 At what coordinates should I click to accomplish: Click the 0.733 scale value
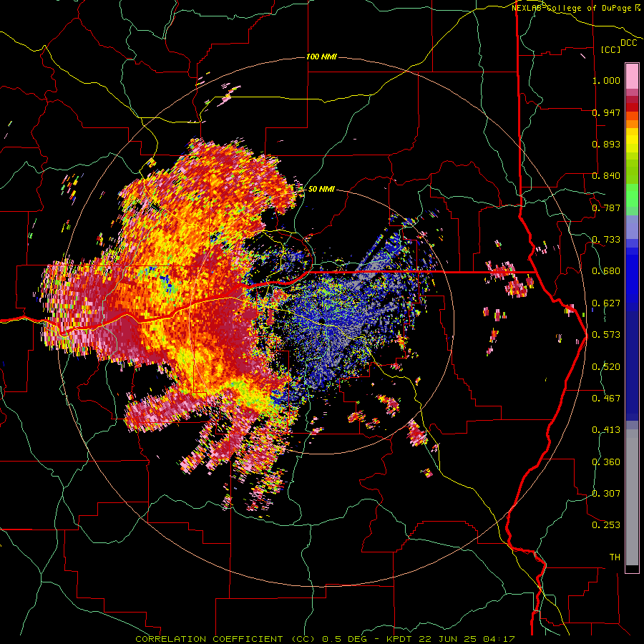606,240
